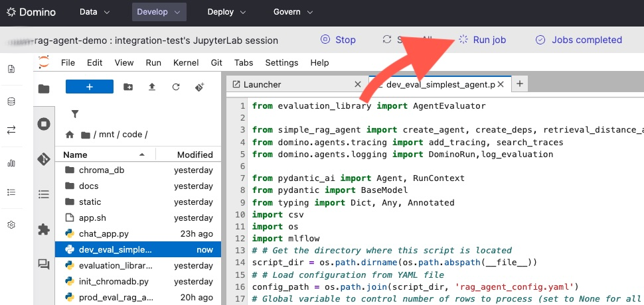Screen dimensions: 644x305
Task: Sort files by the Modified column
Action: pos(195,154)
